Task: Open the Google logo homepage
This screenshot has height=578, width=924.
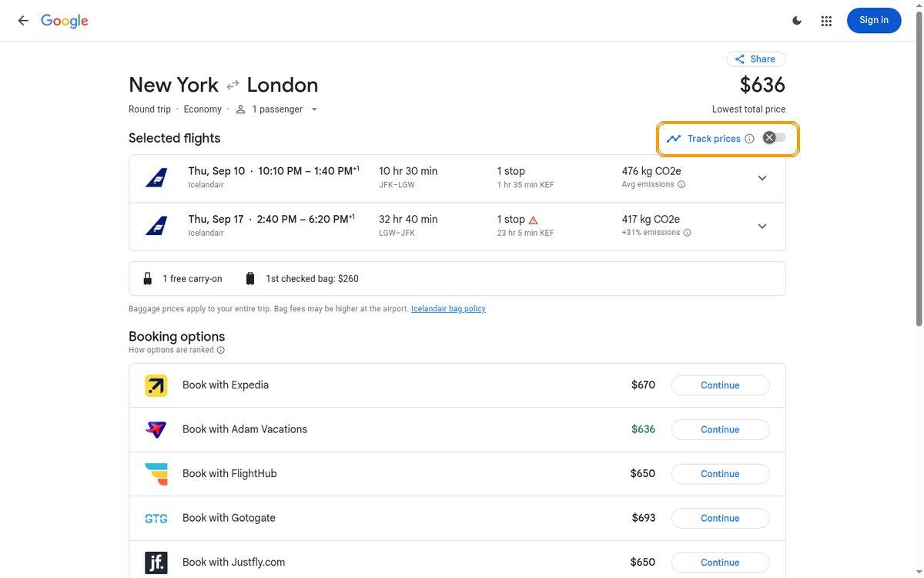Action: point(65,22)
